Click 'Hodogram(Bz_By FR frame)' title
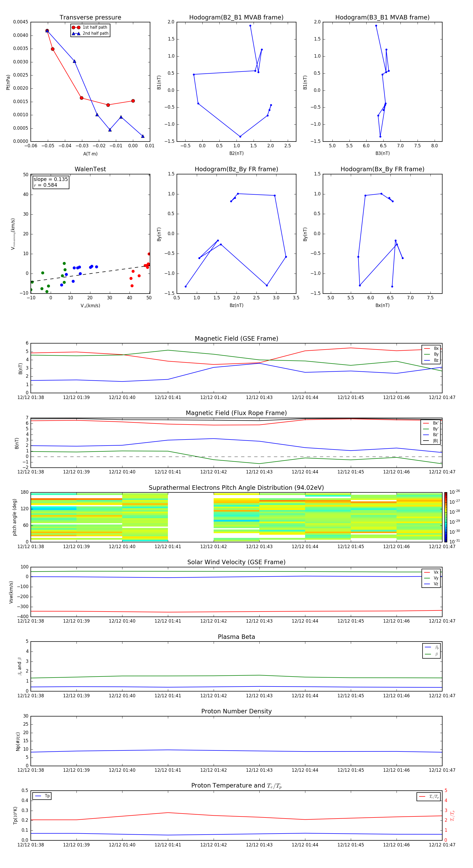The width and height of the screenshot is (473, 868). [236, 169]
